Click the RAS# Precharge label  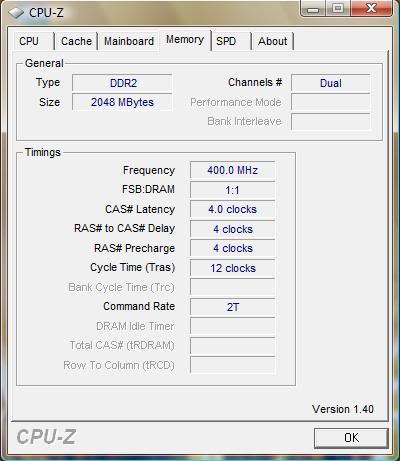134,248
